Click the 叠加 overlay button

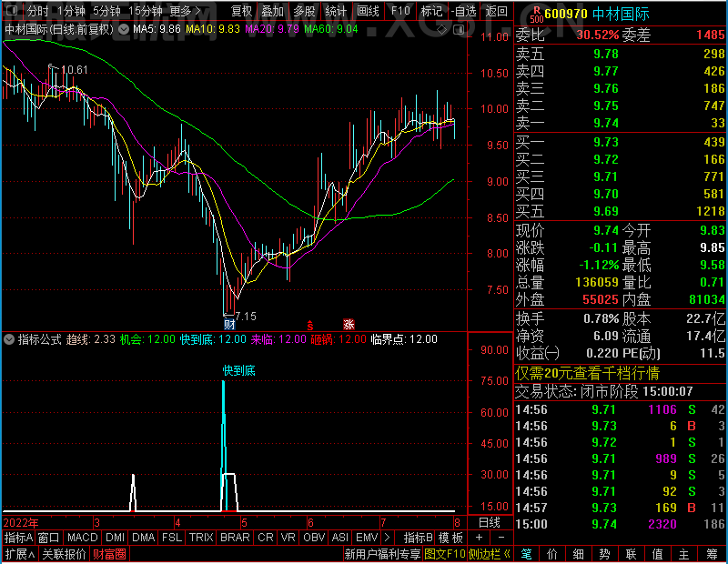(x=272, y=11)
